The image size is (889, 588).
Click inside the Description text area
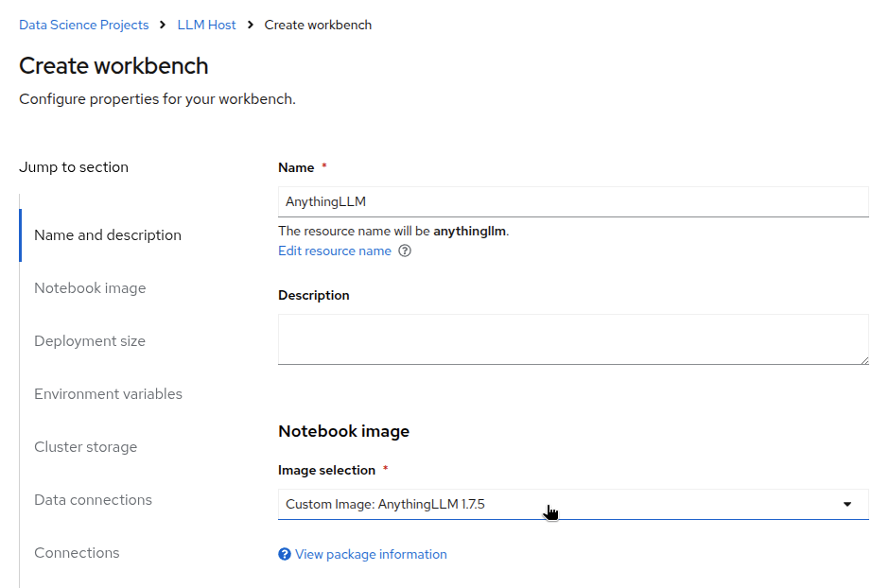(573, 339)
